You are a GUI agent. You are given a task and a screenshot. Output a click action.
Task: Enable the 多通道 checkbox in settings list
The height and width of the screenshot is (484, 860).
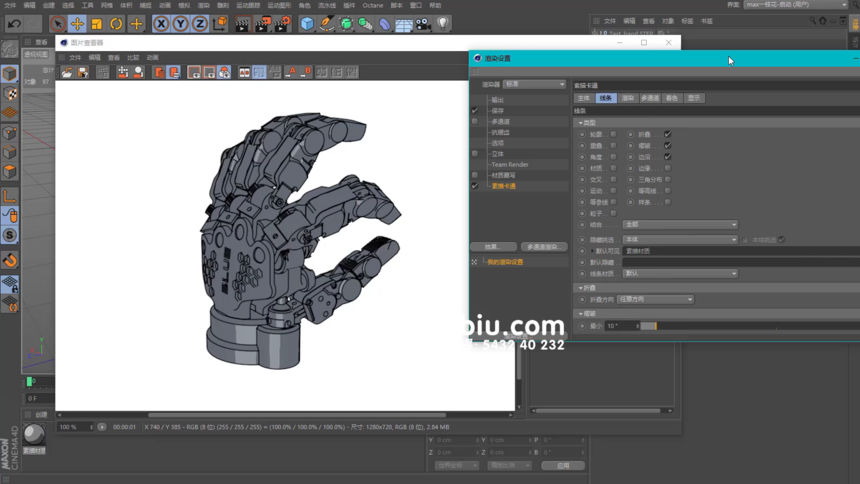pyautogui.click(x=475, y=121)
